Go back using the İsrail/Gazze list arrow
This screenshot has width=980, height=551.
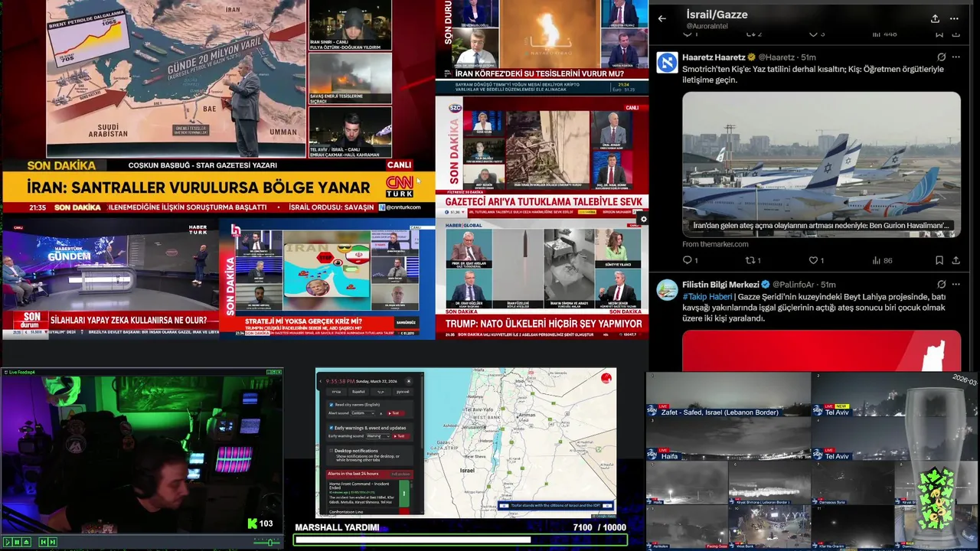point(662,18)
